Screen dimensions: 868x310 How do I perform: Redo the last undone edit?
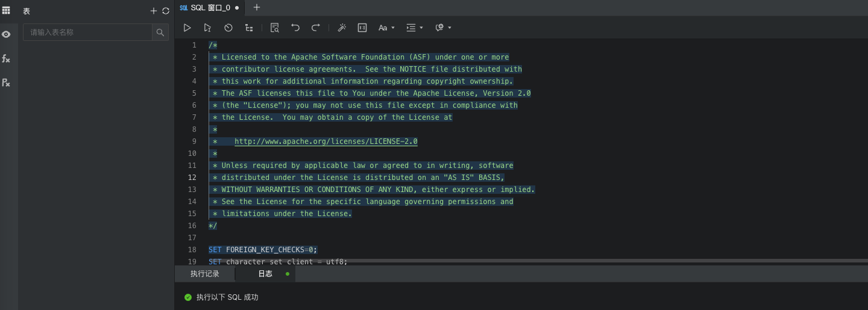coord(315,28)
